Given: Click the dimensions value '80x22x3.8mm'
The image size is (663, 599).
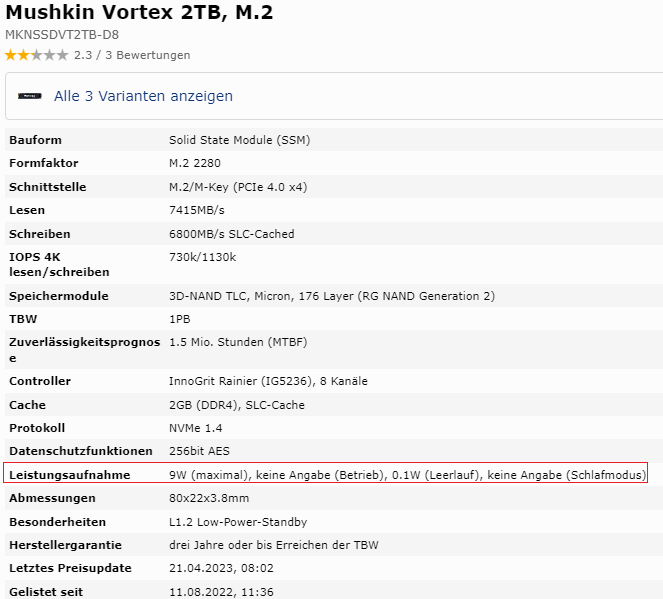Looking at the screenshot, I should (209, 498).
